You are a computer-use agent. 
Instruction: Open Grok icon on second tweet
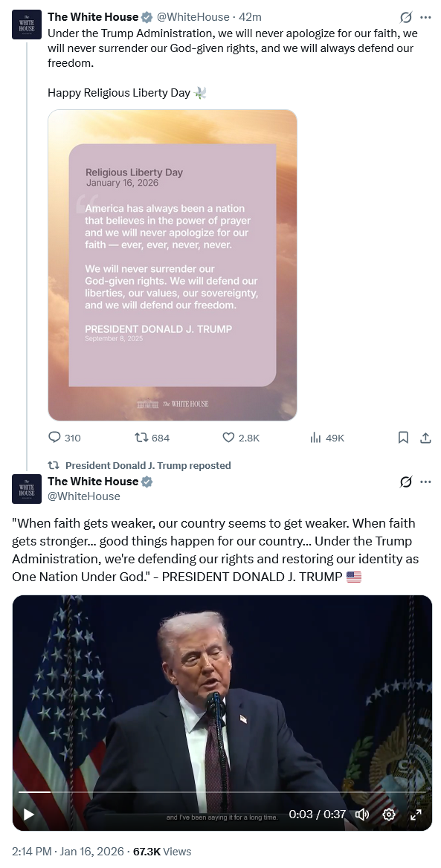406,482
